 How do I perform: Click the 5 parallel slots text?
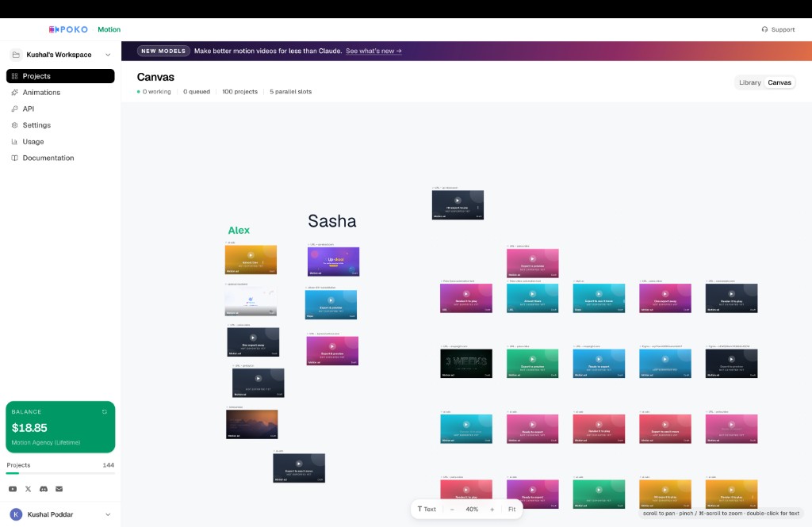(x=290, y=92)
